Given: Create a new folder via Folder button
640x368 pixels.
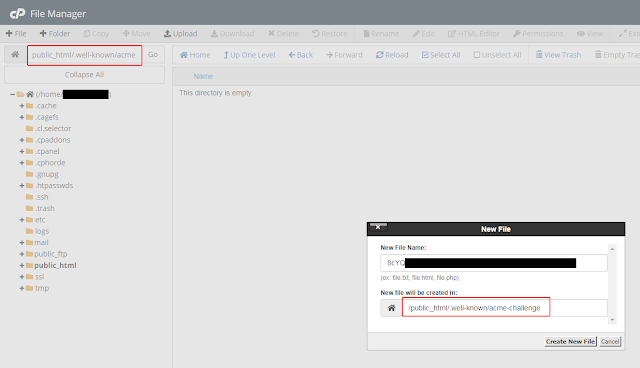Looking at the screenshot, I should pyautogui.click(x=55, y=33).
